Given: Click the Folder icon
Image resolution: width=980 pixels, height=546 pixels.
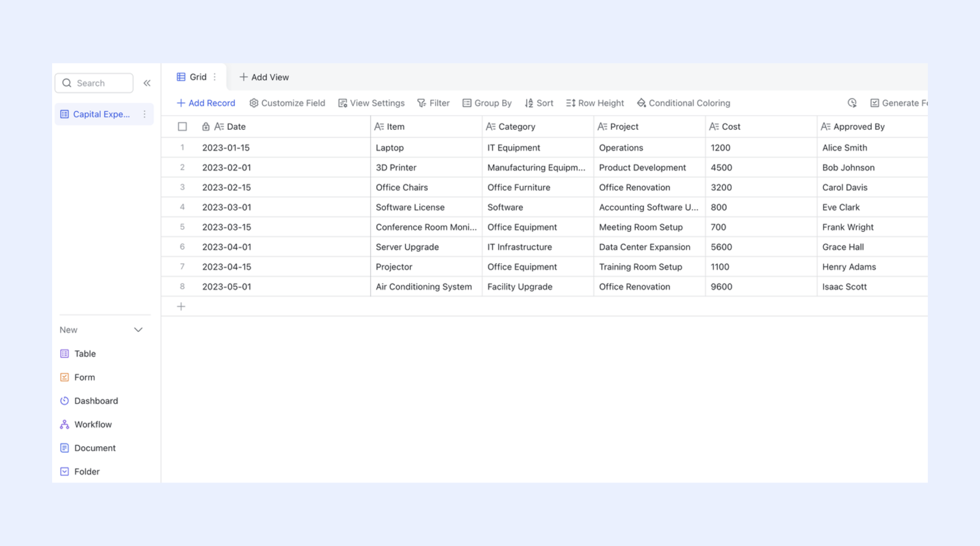Looking at the screenshot, I should tap(64, 471).
